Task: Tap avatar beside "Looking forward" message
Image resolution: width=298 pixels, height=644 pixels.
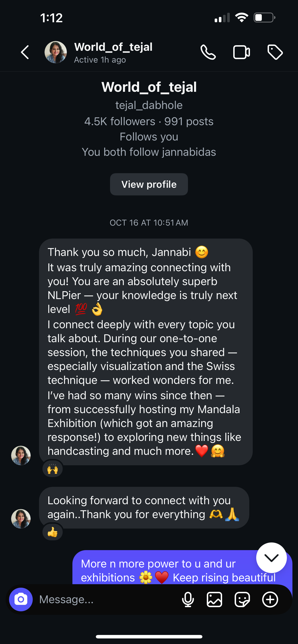Action: point(21,519)
